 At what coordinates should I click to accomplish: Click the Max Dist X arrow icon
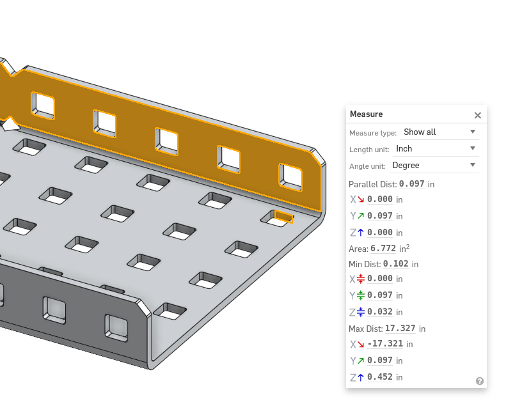[x=361, y=345]
